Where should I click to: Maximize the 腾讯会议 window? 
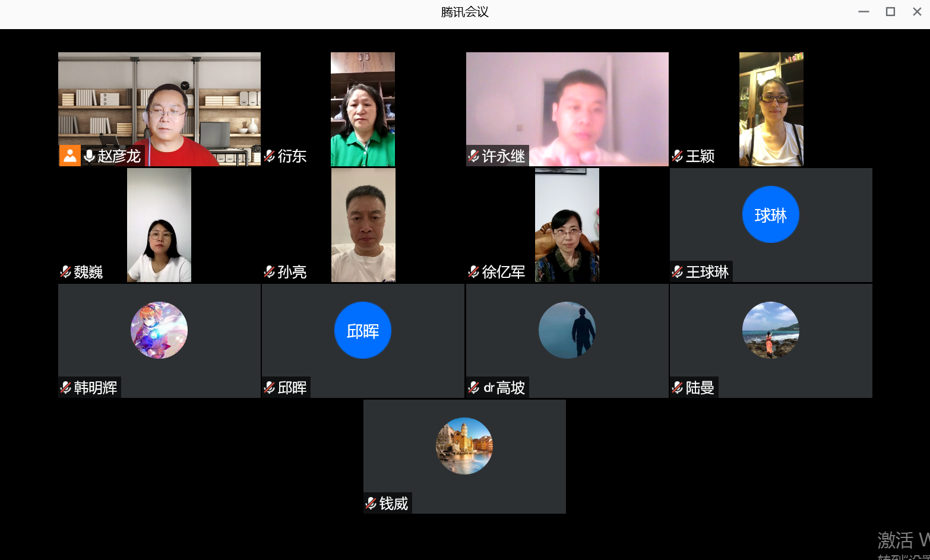[890, 12]
